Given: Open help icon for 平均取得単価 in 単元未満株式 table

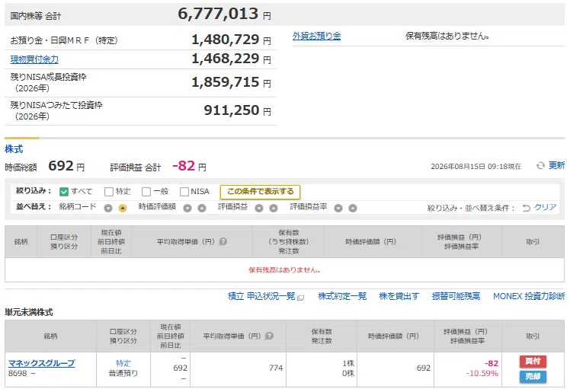Looking at the screenshot, I should (x=269, y=336).
